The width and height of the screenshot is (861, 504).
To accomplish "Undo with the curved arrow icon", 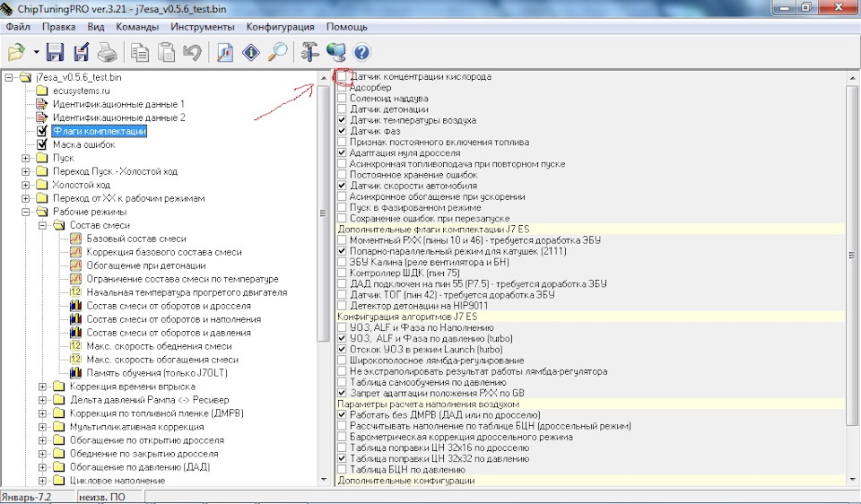I will [x=192, y=52].
